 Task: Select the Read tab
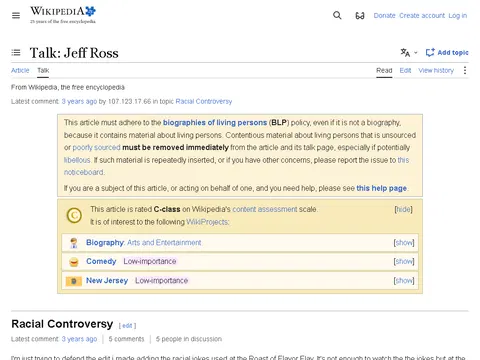(384, 70)
